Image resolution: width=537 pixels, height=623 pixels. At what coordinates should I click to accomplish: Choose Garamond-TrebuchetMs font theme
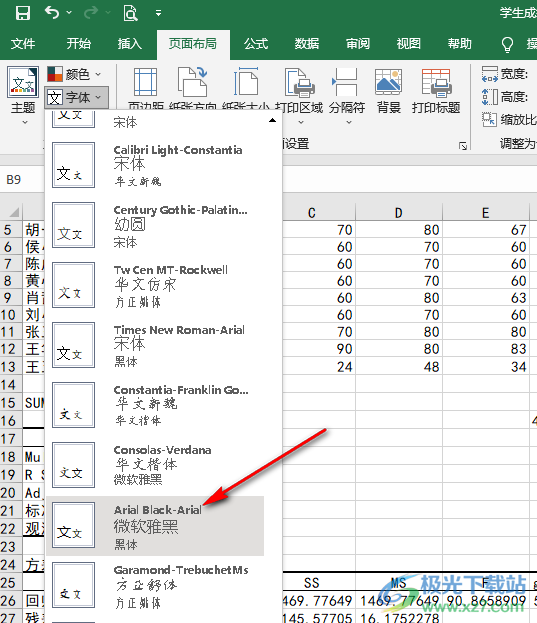(155, 585)
